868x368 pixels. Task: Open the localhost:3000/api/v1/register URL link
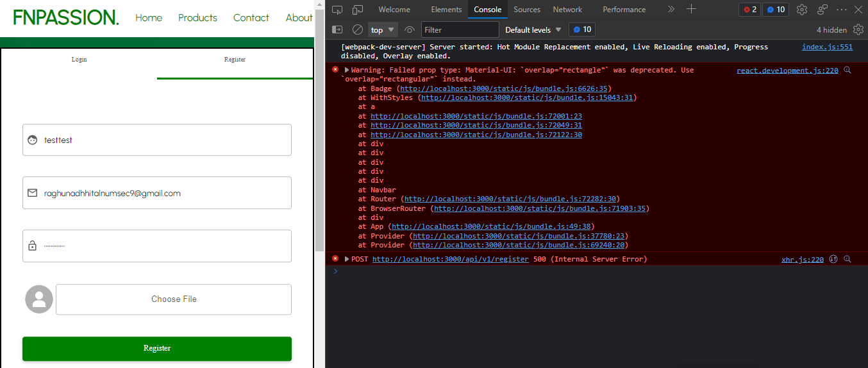tap(451, 259)
